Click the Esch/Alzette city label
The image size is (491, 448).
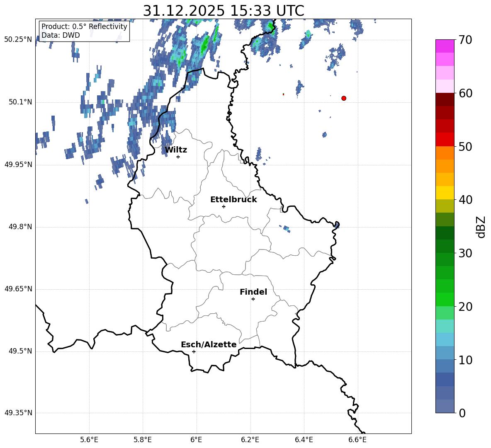209,345
